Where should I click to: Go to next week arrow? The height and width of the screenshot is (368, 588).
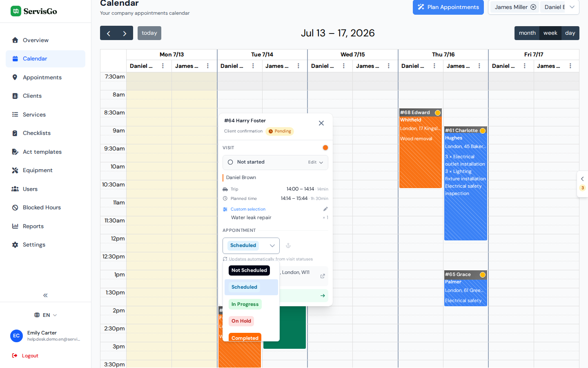point(125,33)
